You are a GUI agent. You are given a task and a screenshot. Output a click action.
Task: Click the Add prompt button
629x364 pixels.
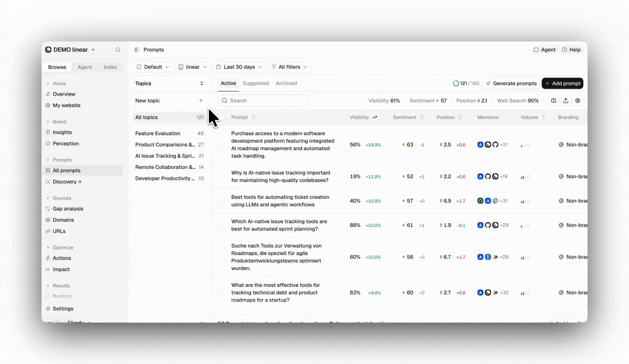point(563,83)
